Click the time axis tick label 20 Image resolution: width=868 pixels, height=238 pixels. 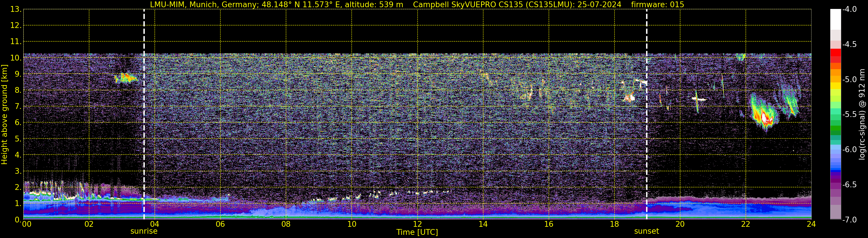(680, 224)
